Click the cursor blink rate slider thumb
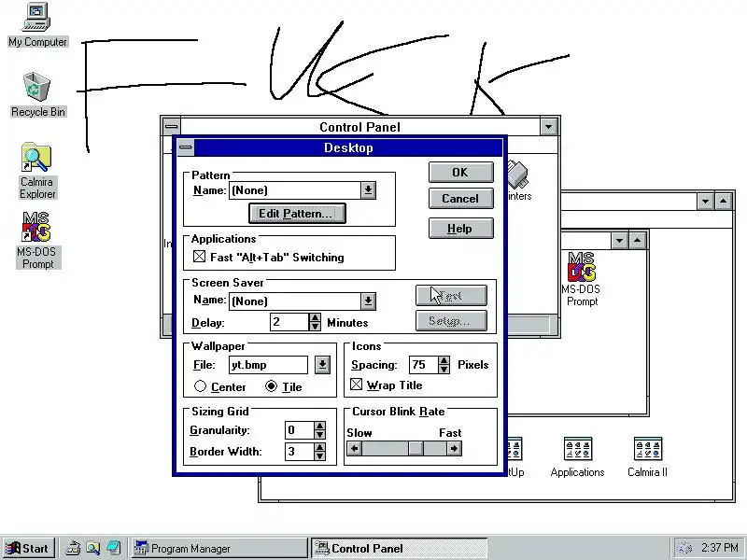This screenshot has height=560, width=747. tap(416, 449)
